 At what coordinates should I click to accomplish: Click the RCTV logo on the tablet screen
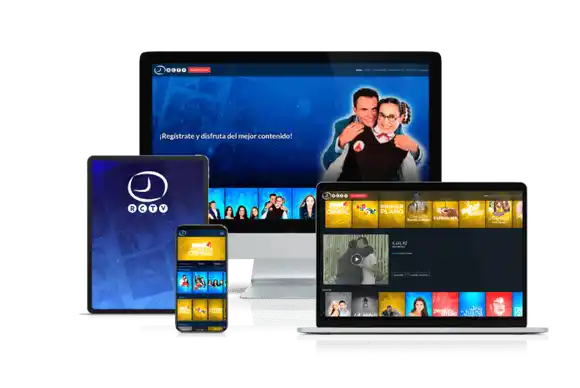pos(148,192)
